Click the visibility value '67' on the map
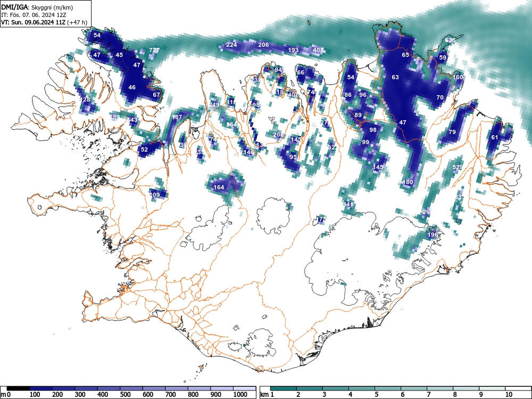 156,95
